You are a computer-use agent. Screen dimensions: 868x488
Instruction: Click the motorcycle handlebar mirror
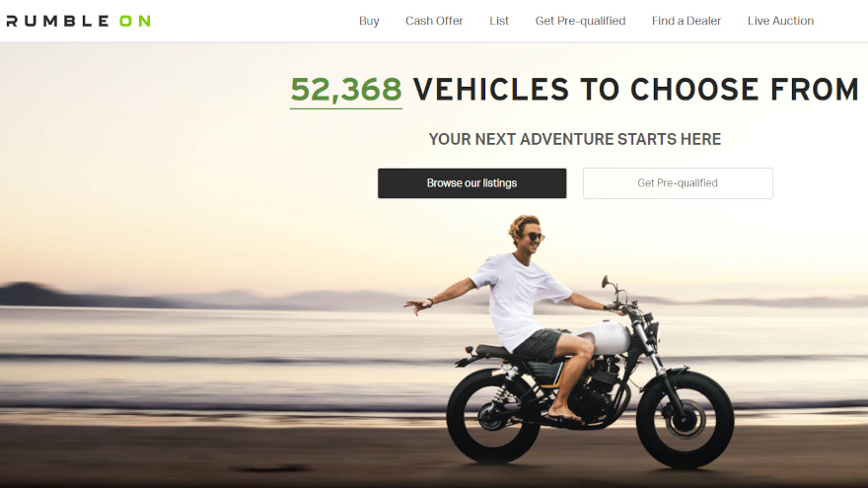click(x=606, y=282)
